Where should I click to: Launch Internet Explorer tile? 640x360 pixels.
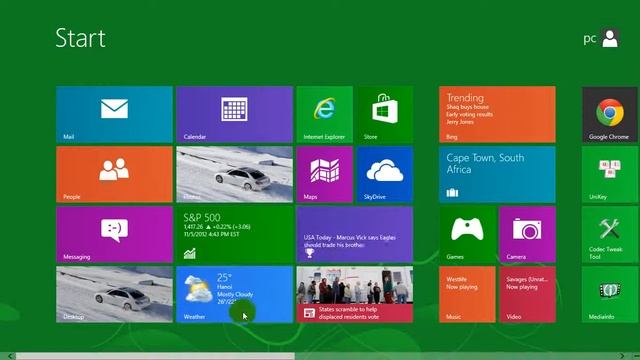(x=324, y=114)
